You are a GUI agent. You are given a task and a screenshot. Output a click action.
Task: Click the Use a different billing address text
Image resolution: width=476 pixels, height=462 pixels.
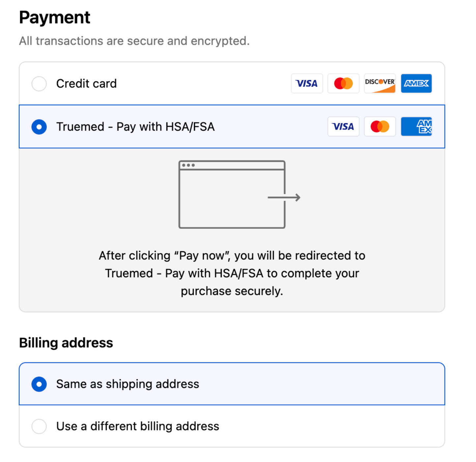click(x=138, y=426)
